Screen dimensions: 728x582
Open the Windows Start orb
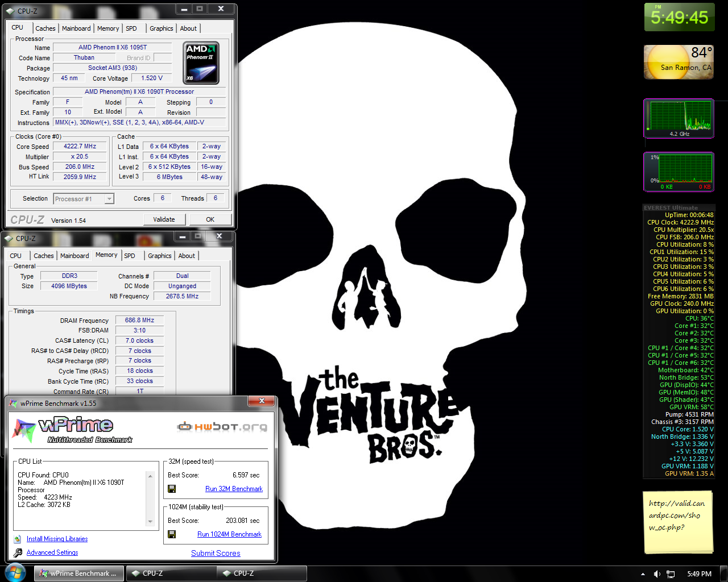[x=15, y=573]
